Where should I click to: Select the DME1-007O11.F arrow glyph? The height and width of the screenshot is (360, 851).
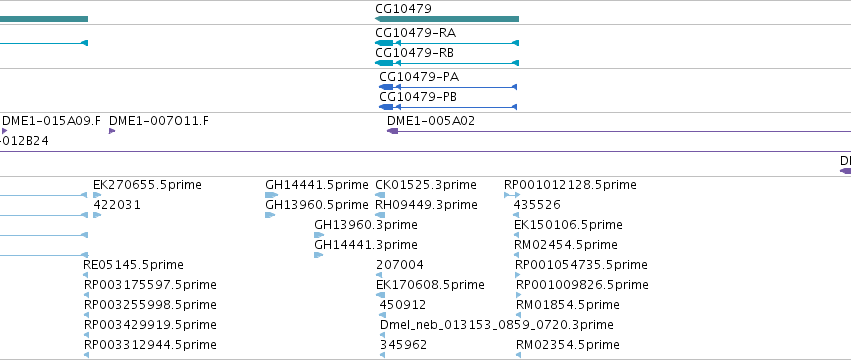point(112,131)
